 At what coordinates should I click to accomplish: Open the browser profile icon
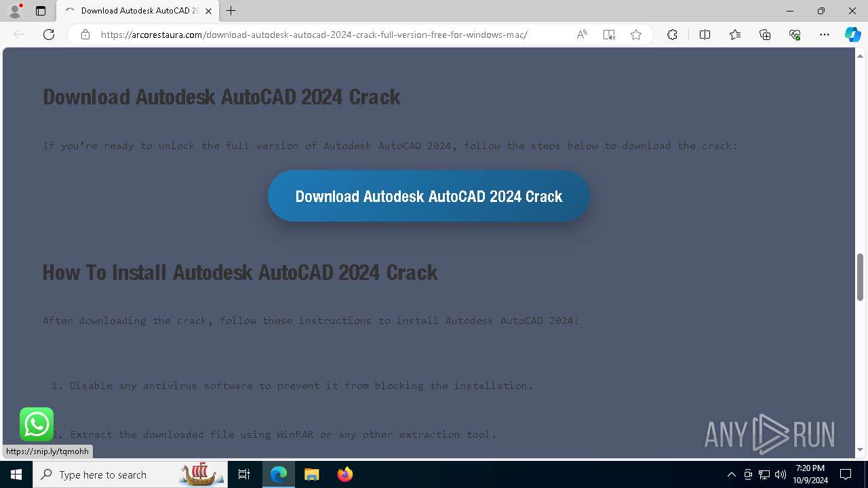click(x=15, y=11)
